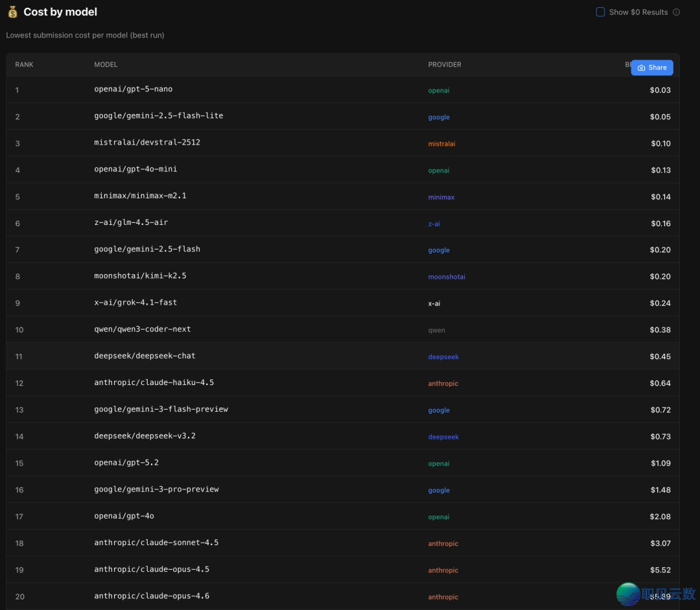Sort by the RANK column header

(x=24, y=65)
